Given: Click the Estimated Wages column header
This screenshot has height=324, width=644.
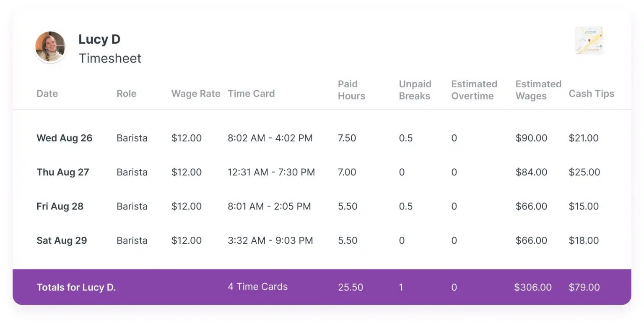Looking at the screenshot, I should point(538,90).
